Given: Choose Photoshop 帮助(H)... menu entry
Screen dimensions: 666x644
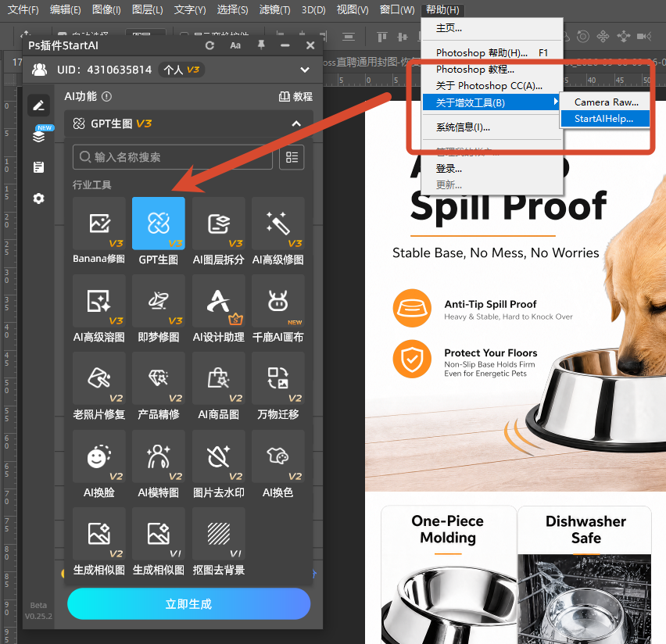Looking at the screenshot, I should (492, 52).
